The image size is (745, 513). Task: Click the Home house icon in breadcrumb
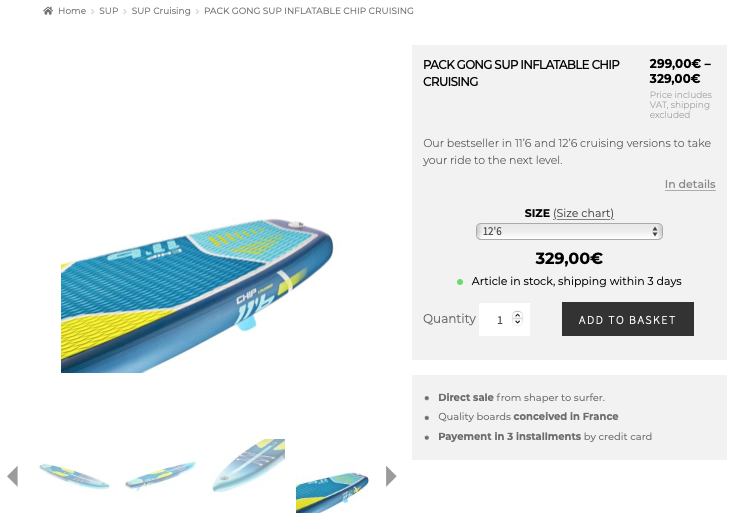pyautogui.click(x=48, y=11)
